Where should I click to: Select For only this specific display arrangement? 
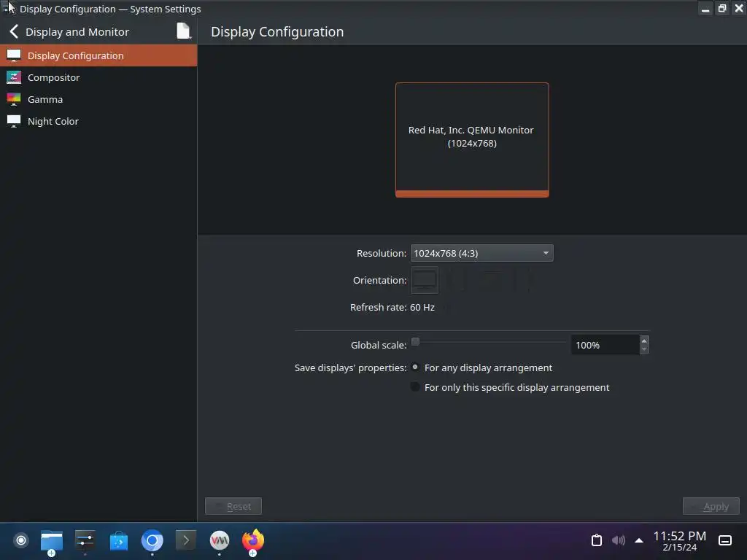click(x=510, y=388)
